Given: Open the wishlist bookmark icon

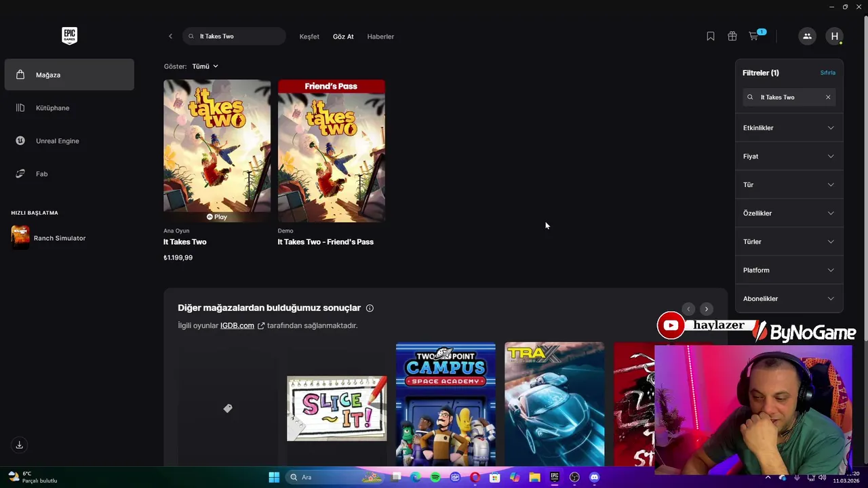Looking at the screenshot, I should click(x=711, y=37).
